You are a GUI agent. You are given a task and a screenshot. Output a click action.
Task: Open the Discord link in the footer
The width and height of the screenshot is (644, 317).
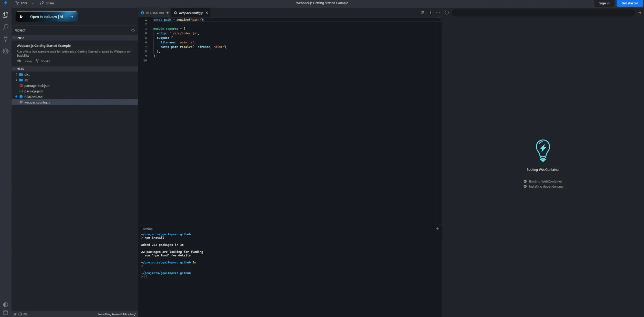[25, 314]
